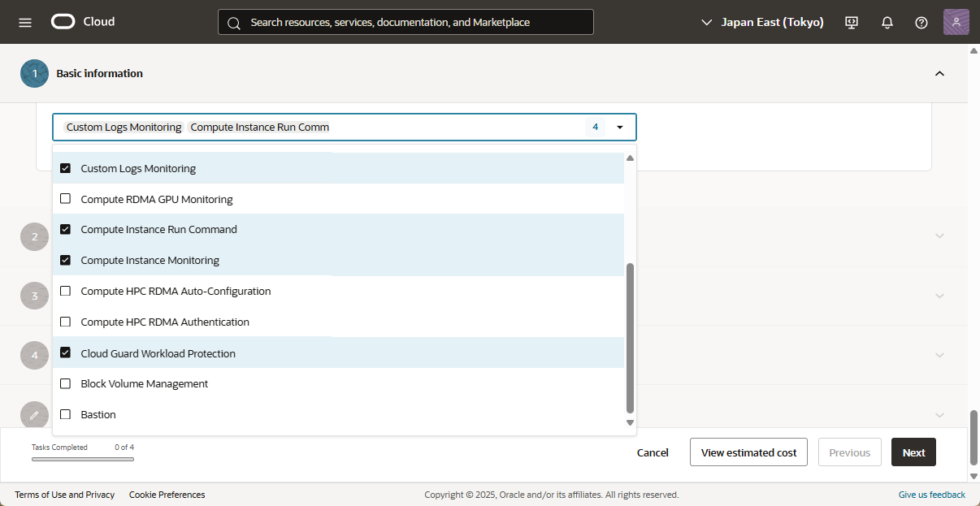Open the help question mark icon

pyautogui.click(x=921, y=22)
